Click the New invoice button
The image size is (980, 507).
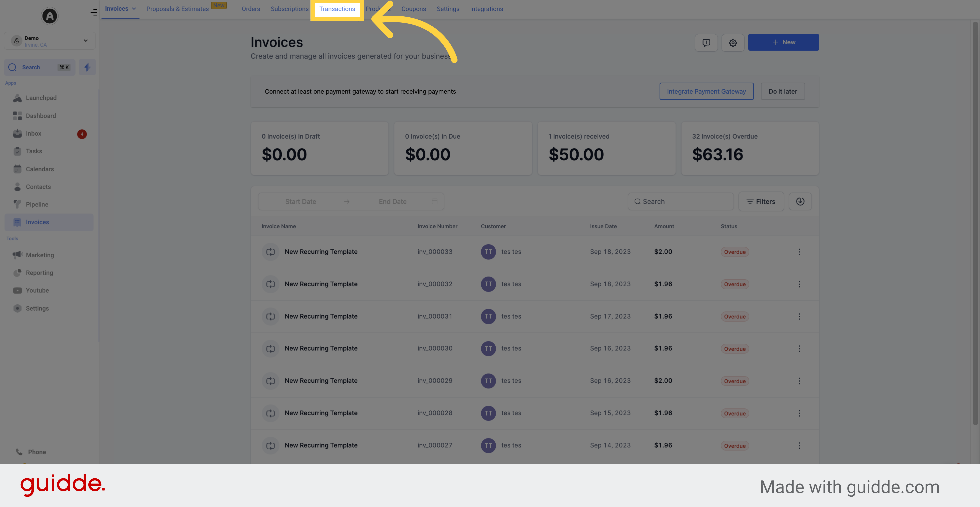783,42
